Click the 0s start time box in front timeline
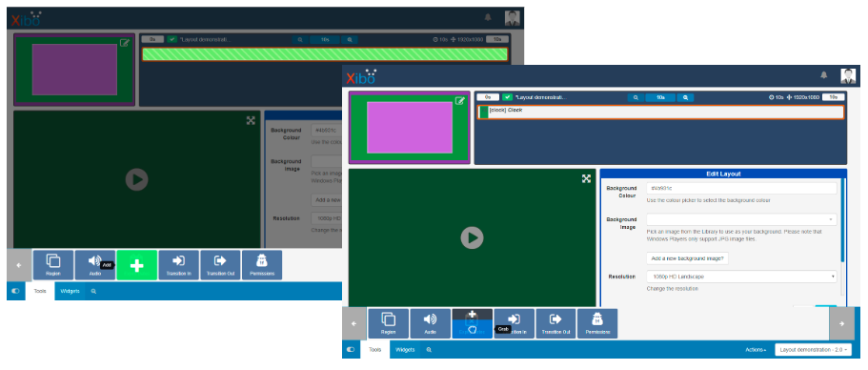868x370 pixels. 488,97
